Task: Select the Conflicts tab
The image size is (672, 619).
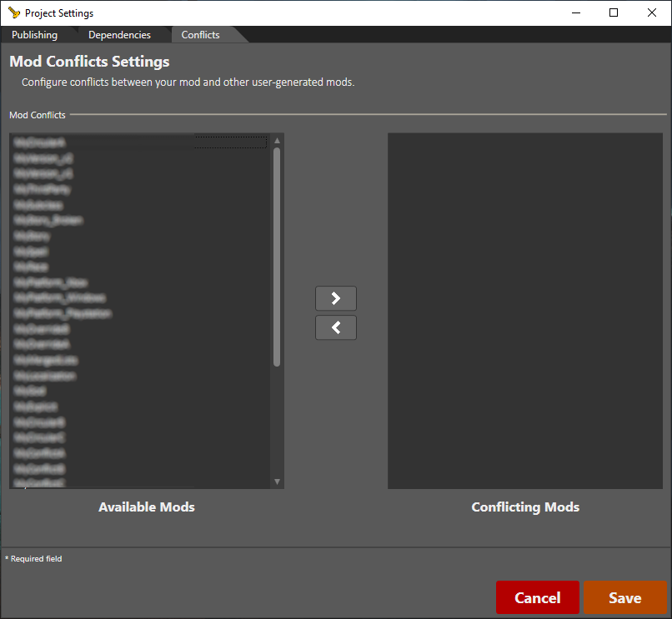Action: point(201,35)
